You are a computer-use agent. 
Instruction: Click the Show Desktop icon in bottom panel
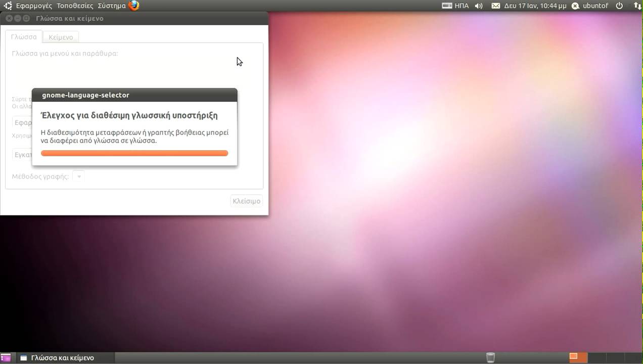(6, 358)
